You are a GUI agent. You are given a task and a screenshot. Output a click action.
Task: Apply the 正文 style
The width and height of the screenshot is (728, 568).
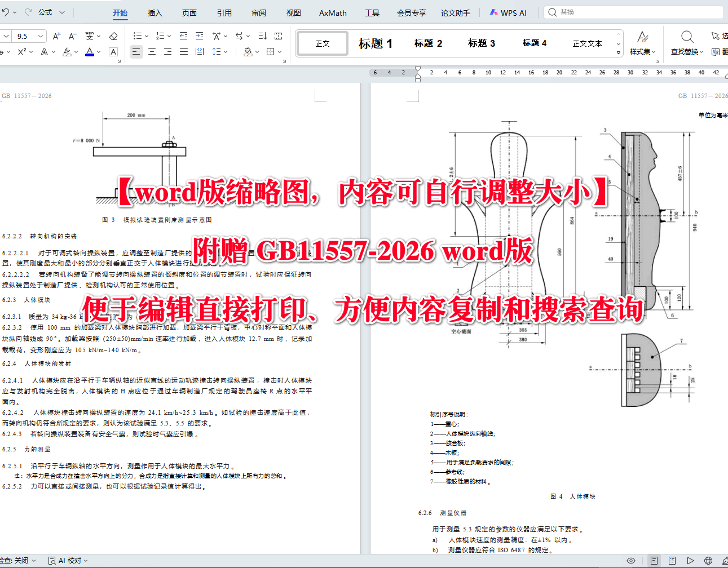point(323,43)
